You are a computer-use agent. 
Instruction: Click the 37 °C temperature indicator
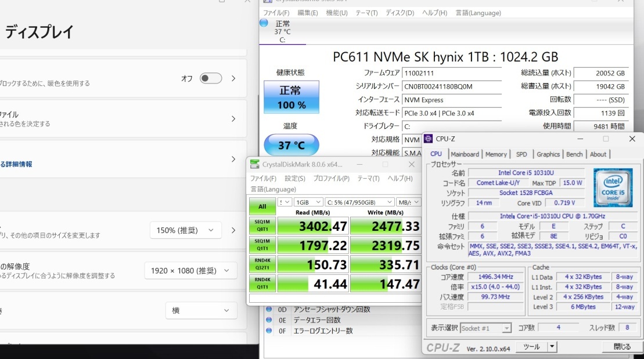(291, 145)
